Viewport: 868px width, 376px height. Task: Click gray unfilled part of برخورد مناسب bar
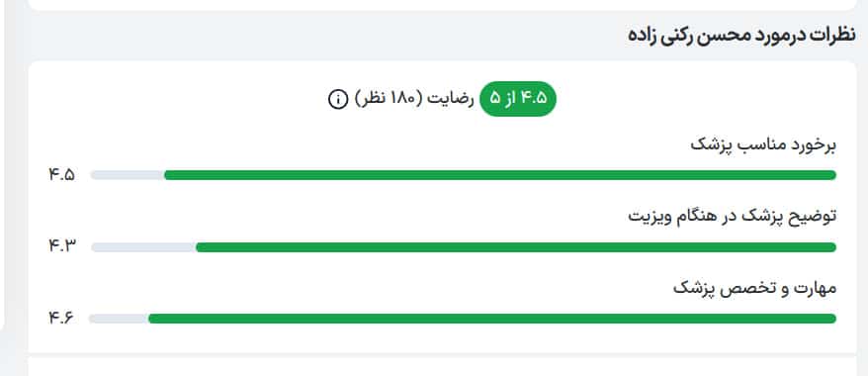click(x=128, y=175)
